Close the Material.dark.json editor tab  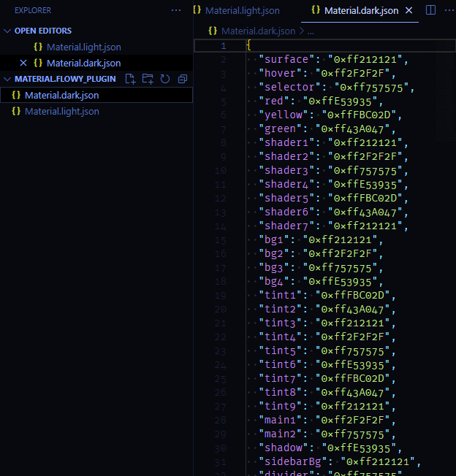[408, 10]
